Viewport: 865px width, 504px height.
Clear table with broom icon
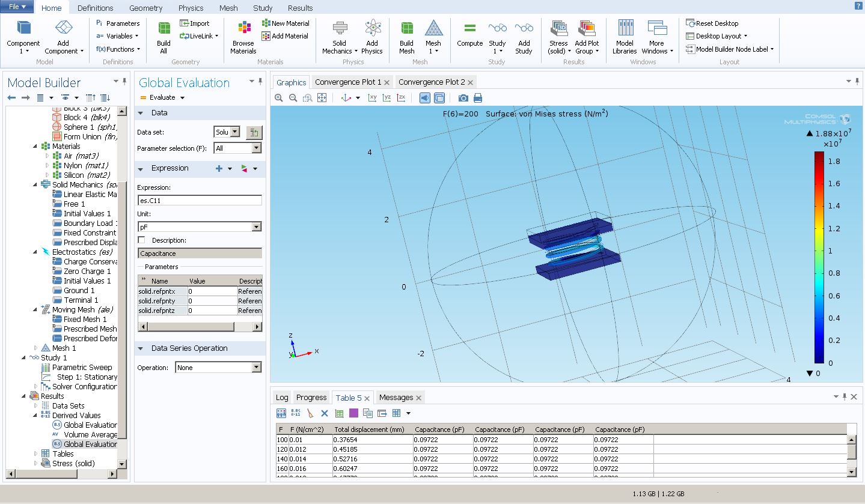(x=310, y=413)
